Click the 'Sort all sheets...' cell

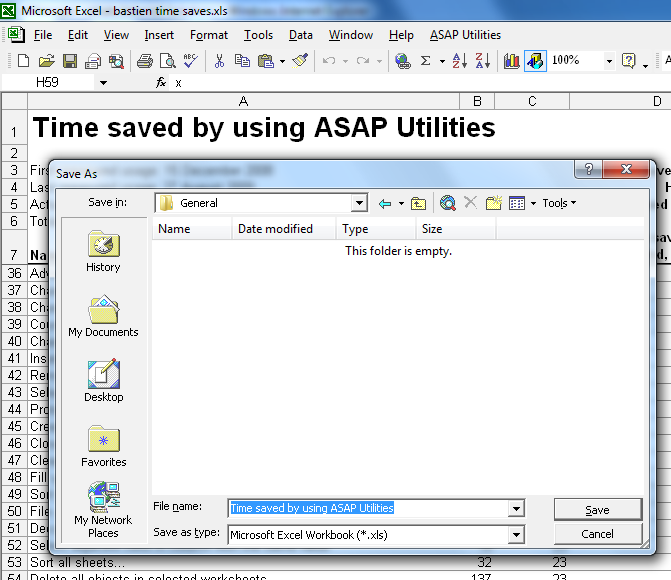[243, 562]
